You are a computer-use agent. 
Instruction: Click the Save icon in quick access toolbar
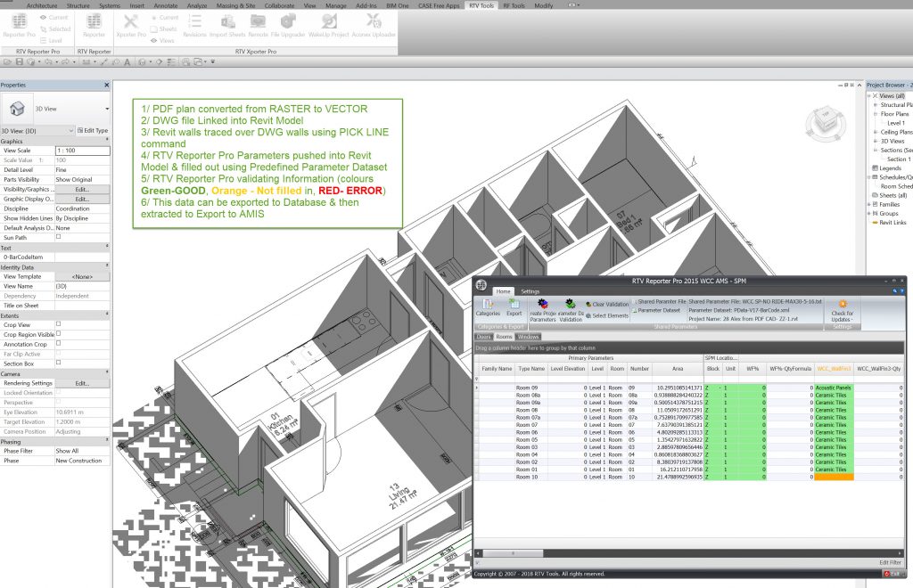pos(21,62)
